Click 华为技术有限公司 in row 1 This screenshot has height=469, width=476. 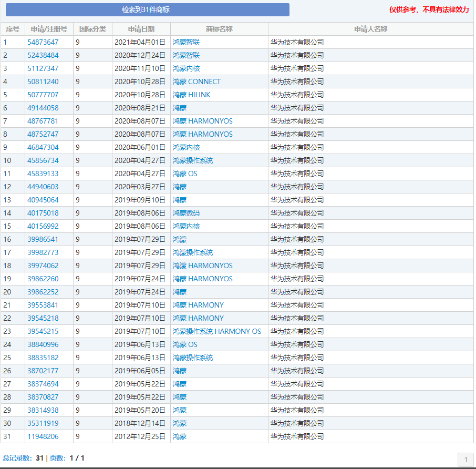pyautogui.click(x=297, y=42)
